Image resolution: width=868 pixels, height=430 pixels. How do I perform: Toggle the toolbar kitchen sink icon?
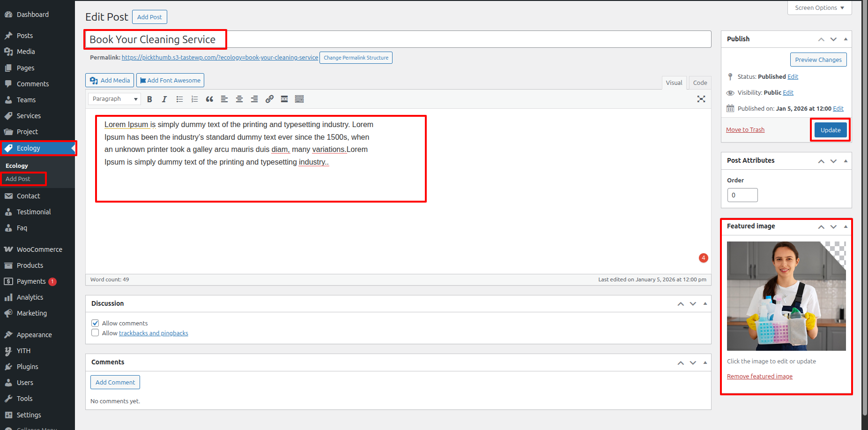point(299,99)
